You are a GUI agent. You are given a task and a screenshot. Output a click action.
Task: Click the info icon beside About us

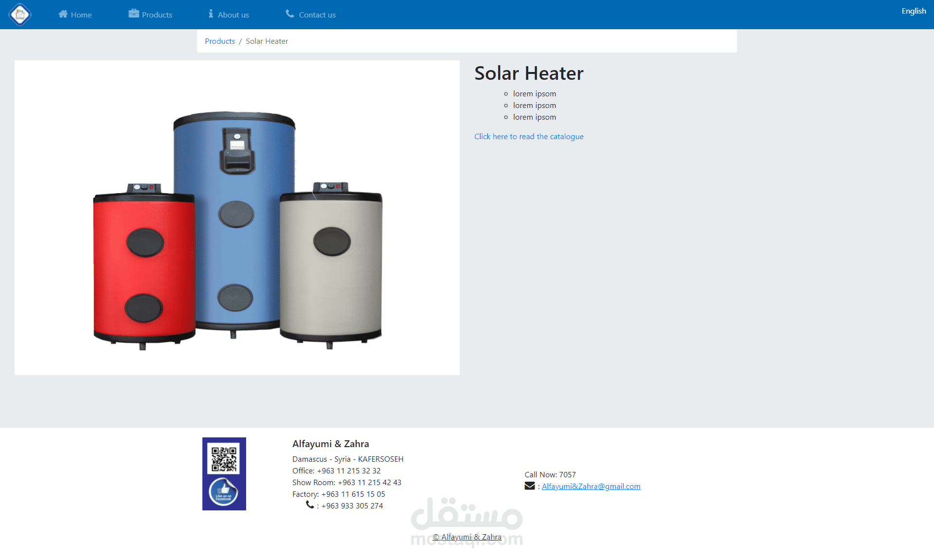(x=211, y=14)
